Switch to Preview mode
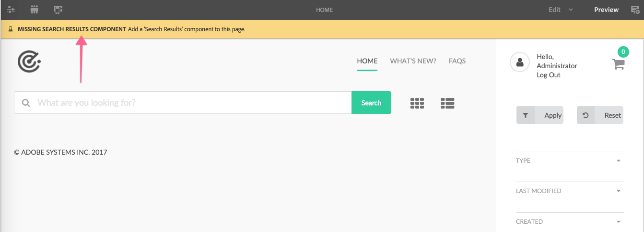 point(607,10)
